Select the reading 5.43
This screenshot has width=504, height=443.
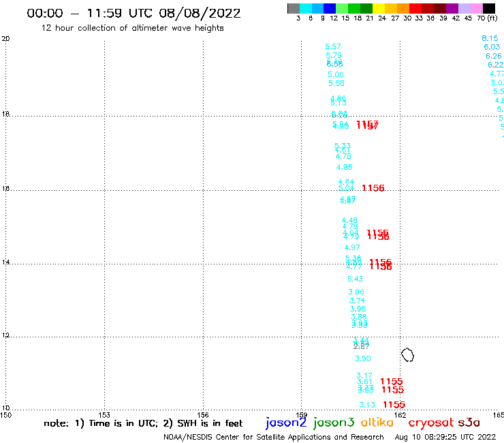pos(355,279)
